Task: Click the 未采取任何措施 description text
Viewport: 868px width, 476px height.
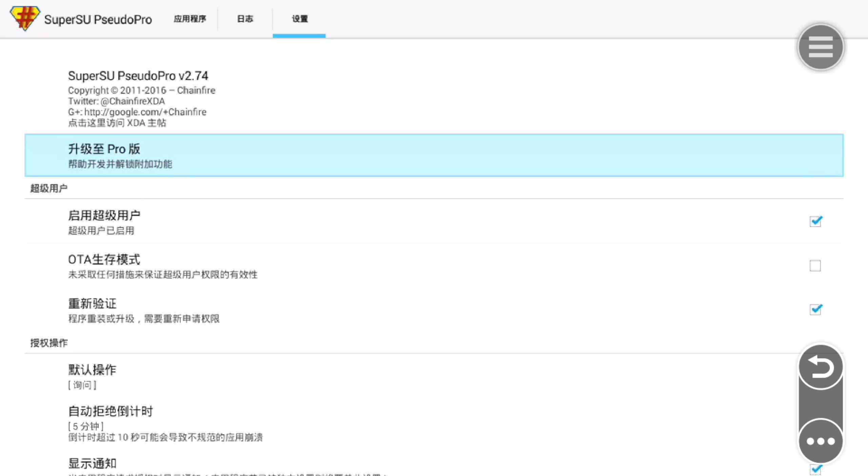Action: click(x=163, y=274)
